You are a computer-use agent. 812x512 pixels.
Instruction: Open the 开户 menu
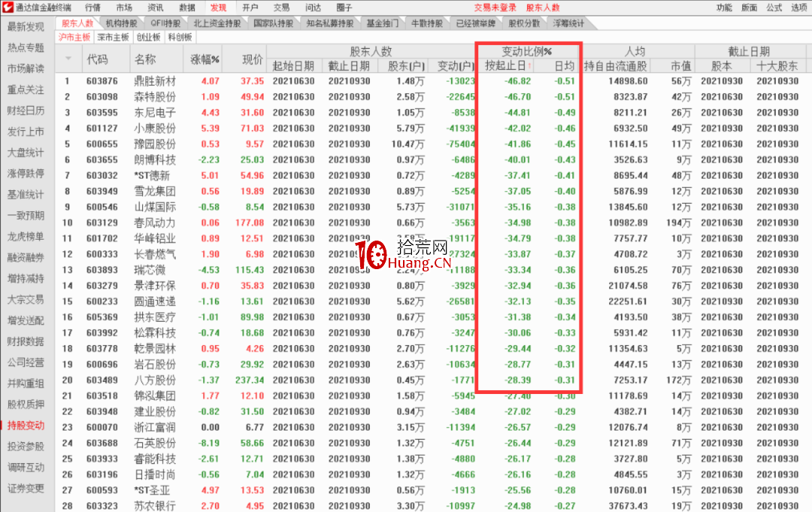pyautogui.click(x=250, y=8)
